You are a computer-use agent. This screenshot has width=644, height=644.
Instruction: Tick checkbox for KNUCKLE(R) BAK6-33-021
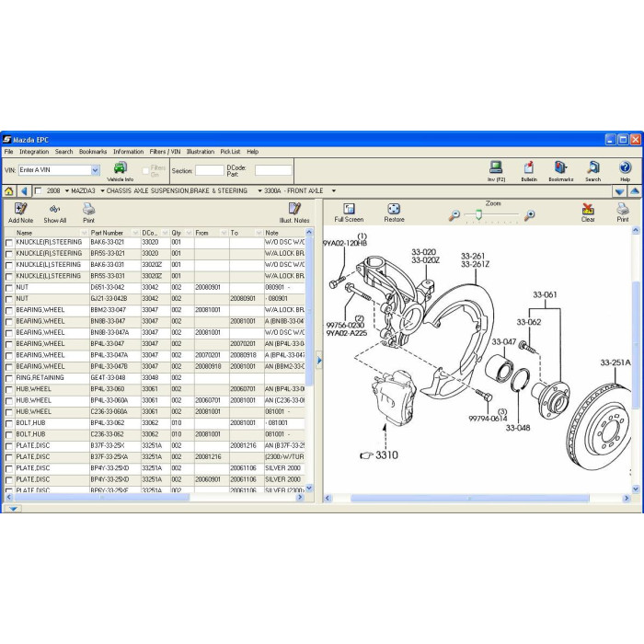9,243
